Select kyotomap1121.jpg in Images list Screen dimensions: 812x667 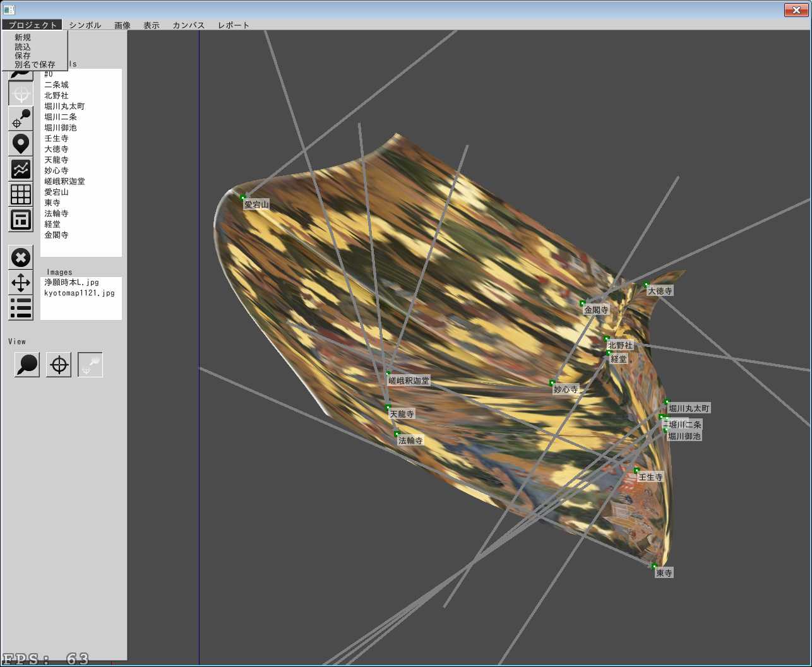tap(80, 293)
